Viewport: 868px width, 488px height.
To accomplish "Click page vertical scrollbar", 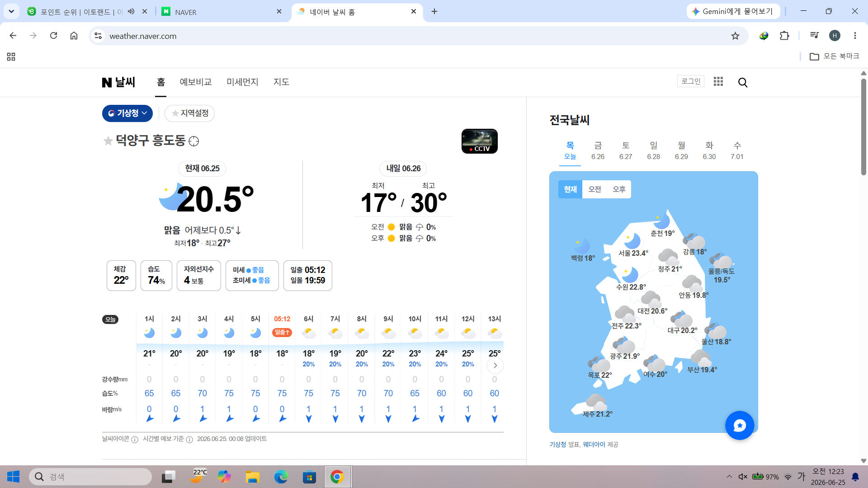I will (x=863, y=127).
